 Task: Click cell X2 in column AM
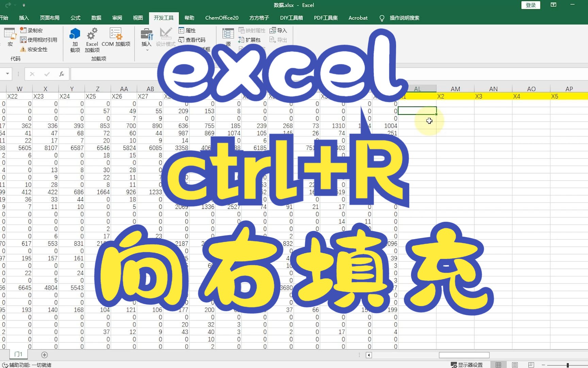[455, 96]
